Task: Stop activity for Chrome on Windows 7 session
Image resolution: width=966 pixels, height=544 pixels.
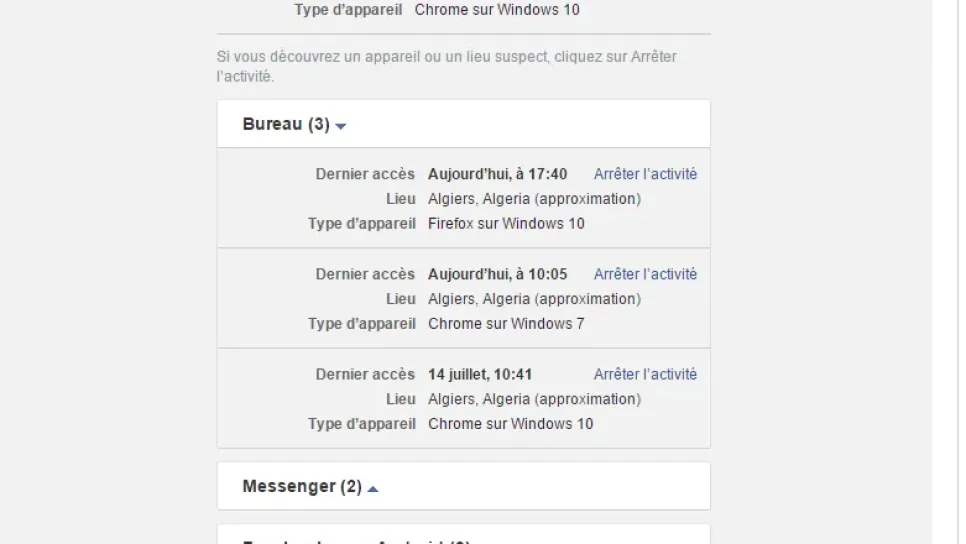Action: [x=645, y=274]
